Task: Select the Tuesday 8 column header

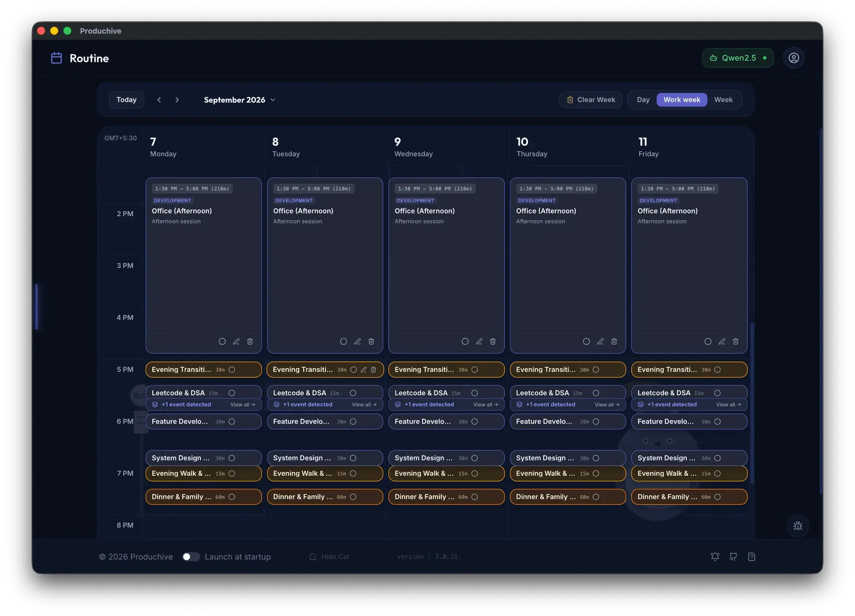Action: pyautogui.click(x=326, y=147)
